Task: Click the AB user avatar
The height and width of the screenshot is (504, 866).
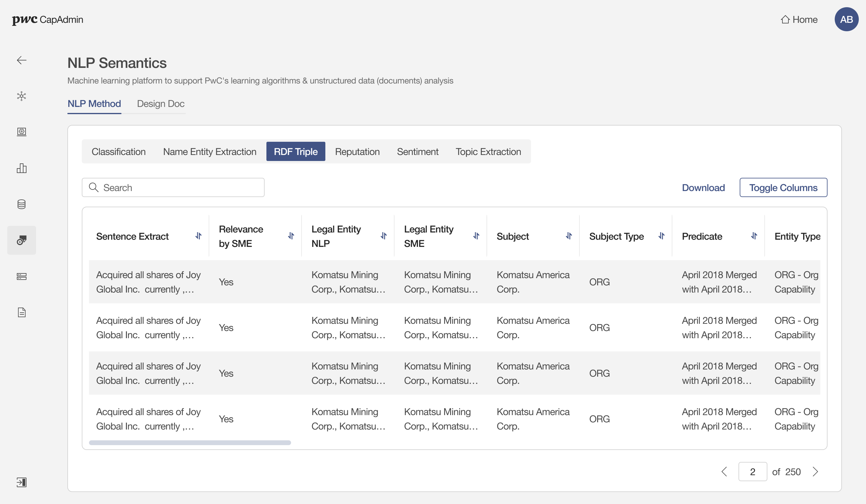Action: click(846, 20)
